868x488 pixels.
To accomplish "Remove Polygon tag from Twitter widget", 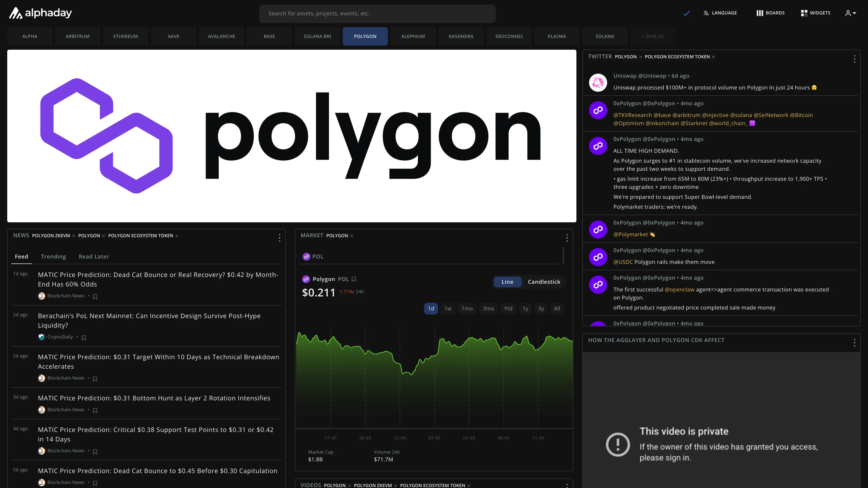I will pos(641,57).
